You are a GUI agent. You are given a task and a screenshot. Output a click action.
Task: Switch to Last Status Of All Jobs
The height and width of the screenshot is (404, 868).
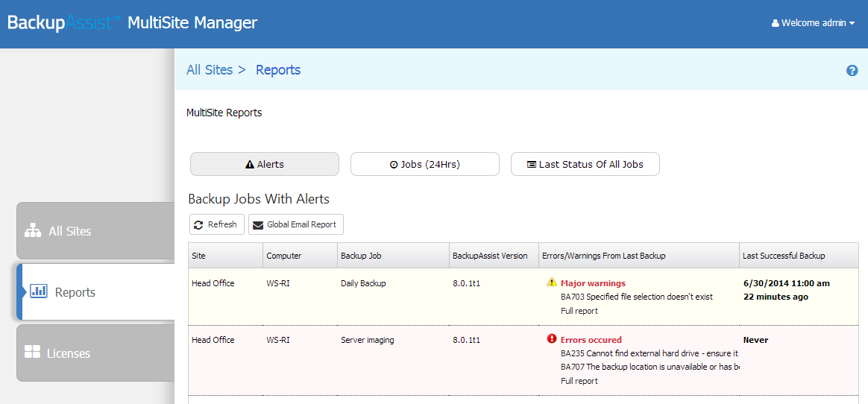(x=585, y=165)
